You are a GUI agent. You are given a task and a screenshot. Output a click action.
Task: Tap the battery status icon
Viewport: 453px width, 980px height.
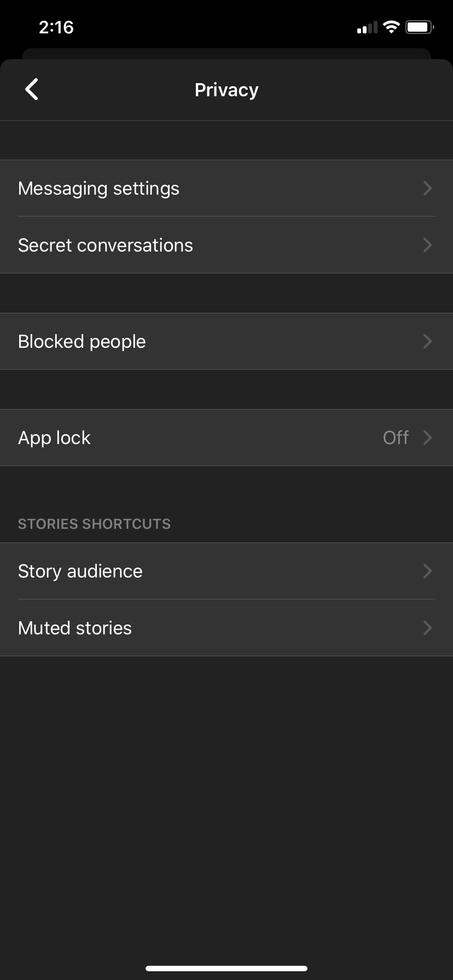point(420,27)
